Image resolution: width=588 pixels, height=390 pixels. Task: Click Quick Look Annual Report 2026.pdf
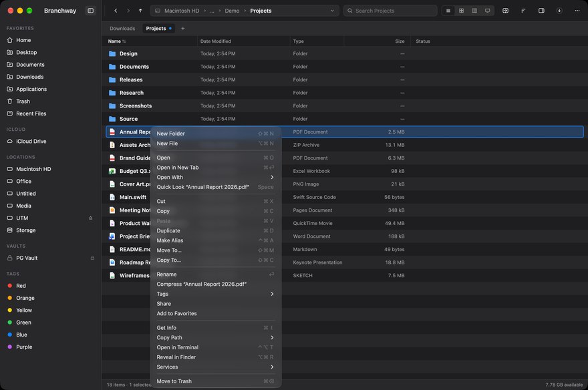[x=216, y=187]
